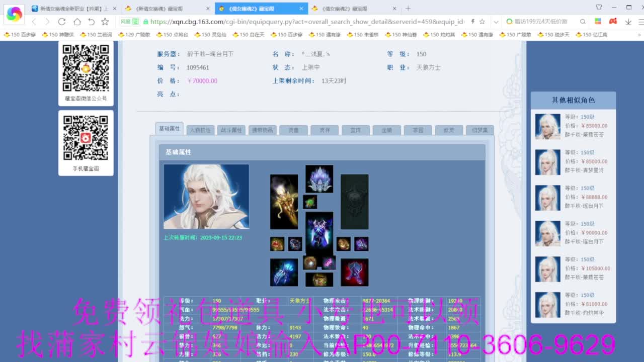Click the purple bracelet icon on the right

[361, 244]
